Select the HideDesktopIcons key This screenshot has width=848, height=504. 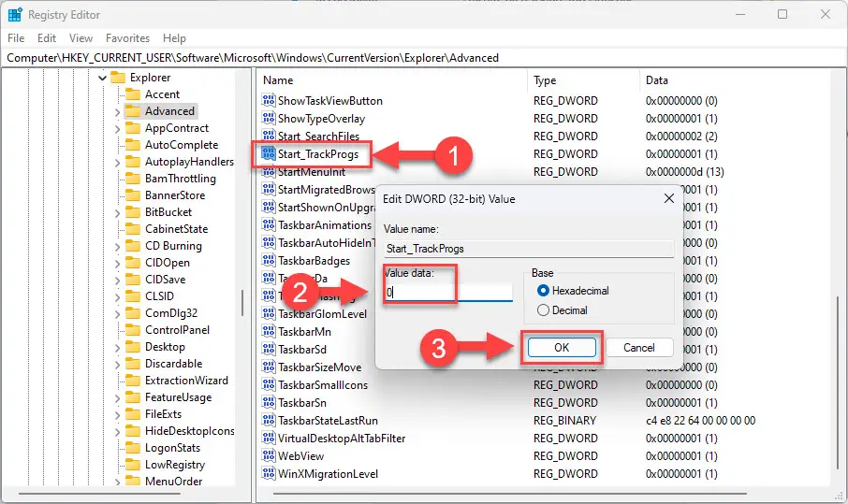pyautogui.click(x=189, y=431)
